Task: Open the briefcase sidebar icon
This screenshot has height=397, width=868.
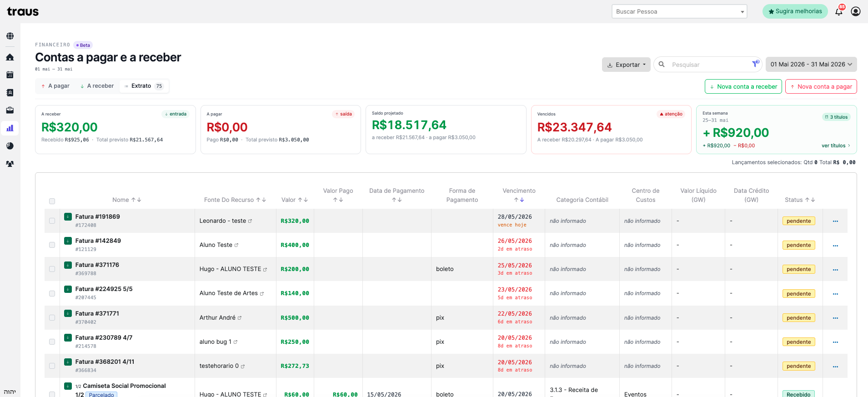Action: click(10, 110)
